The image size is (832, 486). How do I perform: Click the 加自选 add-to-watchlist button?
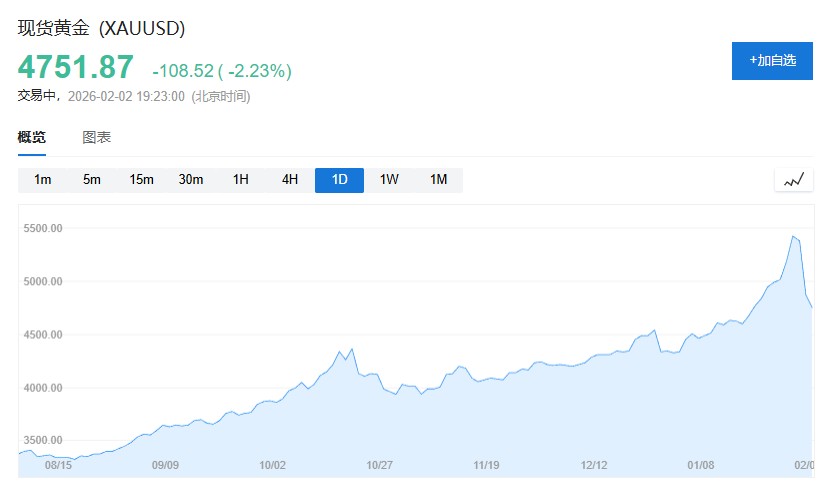point(773,60)
